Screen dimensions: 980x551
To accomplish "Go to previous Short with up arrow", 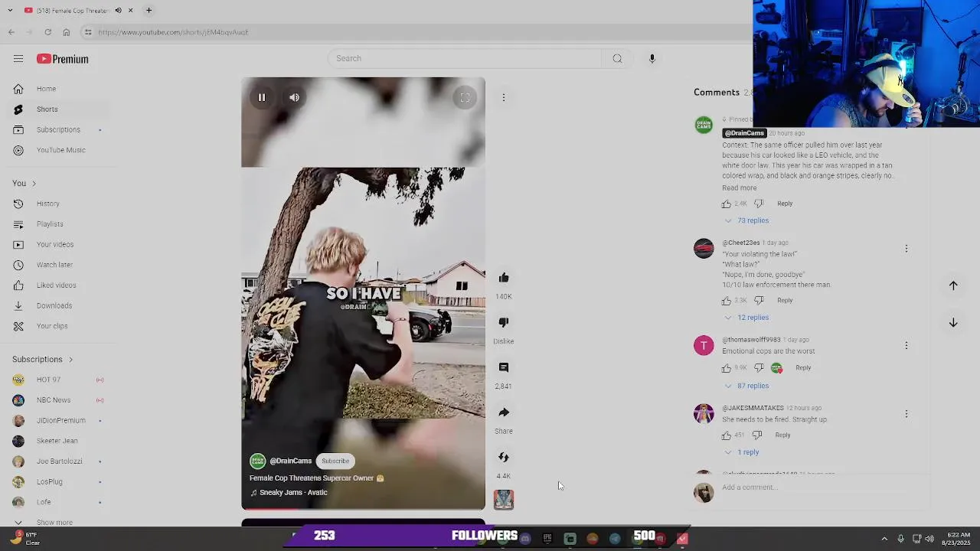I will tap(953, 285).
